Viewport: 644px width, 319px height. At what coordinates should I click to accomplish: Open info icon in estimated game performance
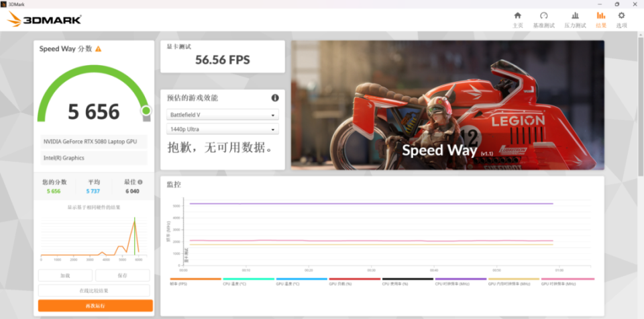pyautogui.click(x=275, y=98)
